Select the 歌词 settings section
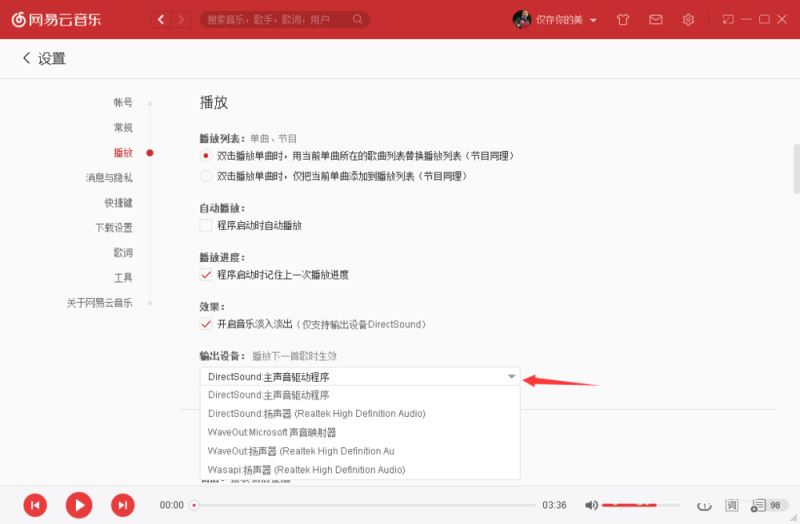Image resolution: width=800 pixels, height=524 pixels. (x=122, y=253)
